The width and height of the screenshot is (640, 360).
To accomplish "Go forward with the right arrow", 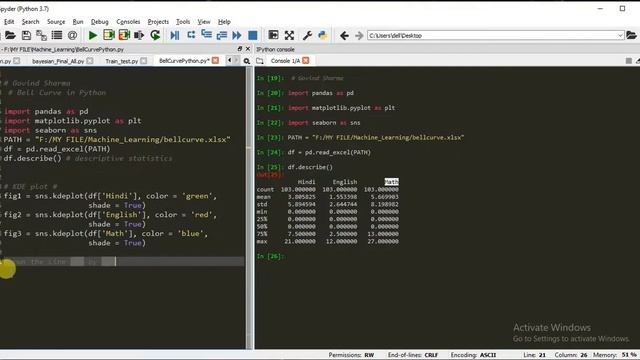I will (x=359, y=36).
